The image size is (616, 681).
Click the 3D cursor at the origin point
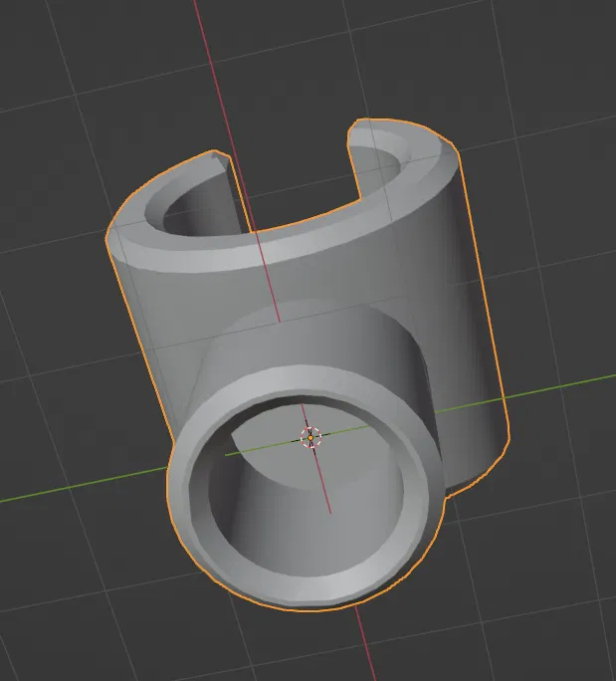[310, 437]
